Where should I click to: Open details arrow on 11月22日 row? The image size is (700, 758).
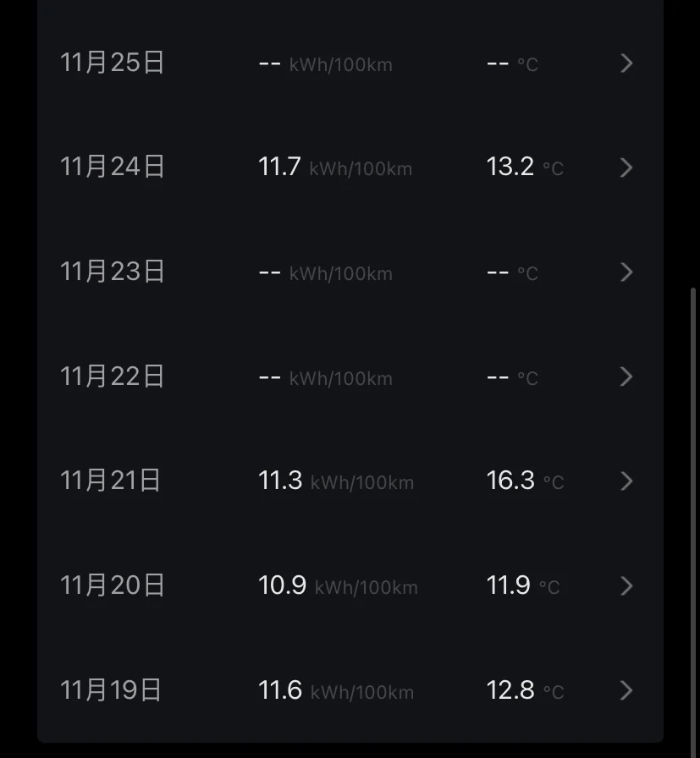(x=626, y=376)
